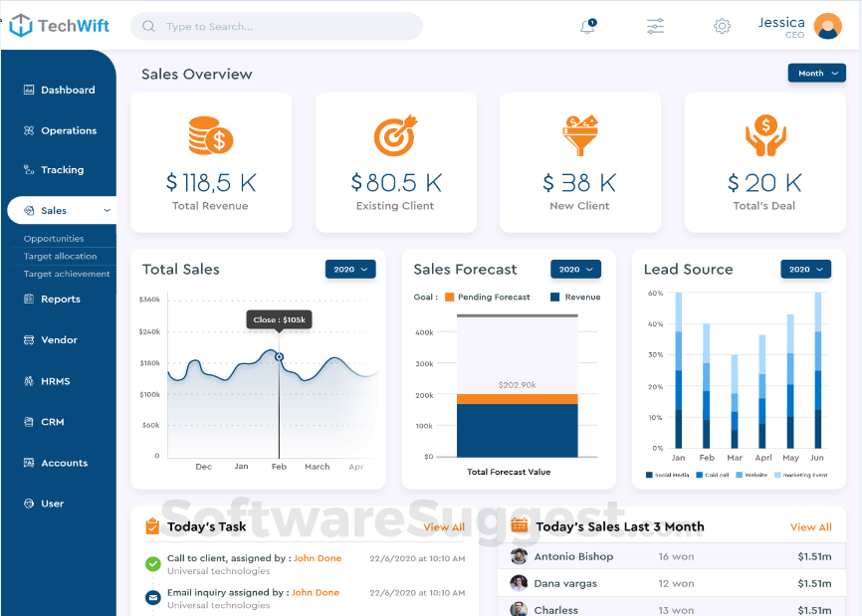The width and height of the screenshot is (862, 616).
Task: Select the Opportunities submenu
Action: click(54, 239)
